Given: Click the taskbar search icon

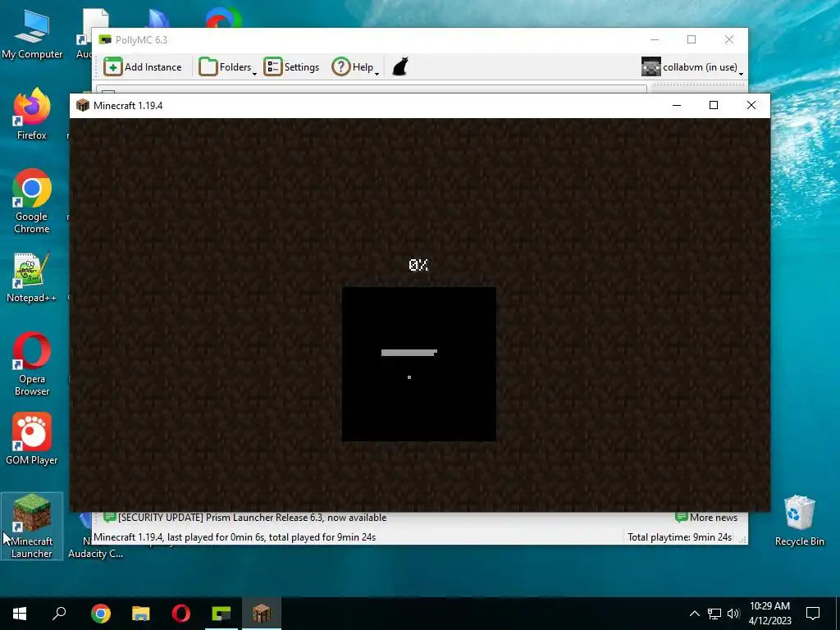Looking at the screenshot, I should (59, 614).
